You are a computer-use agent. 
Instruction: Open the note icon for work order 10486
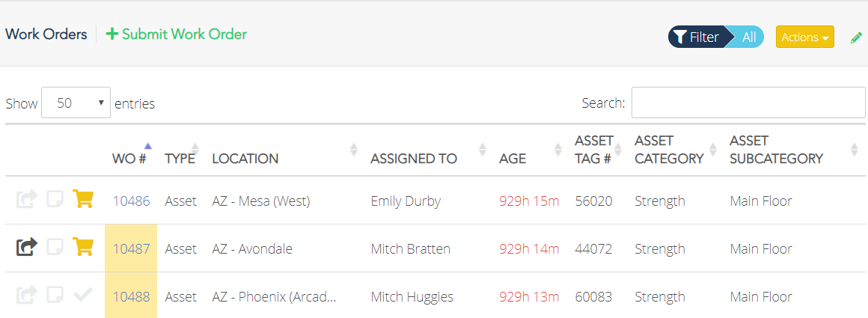55,200
